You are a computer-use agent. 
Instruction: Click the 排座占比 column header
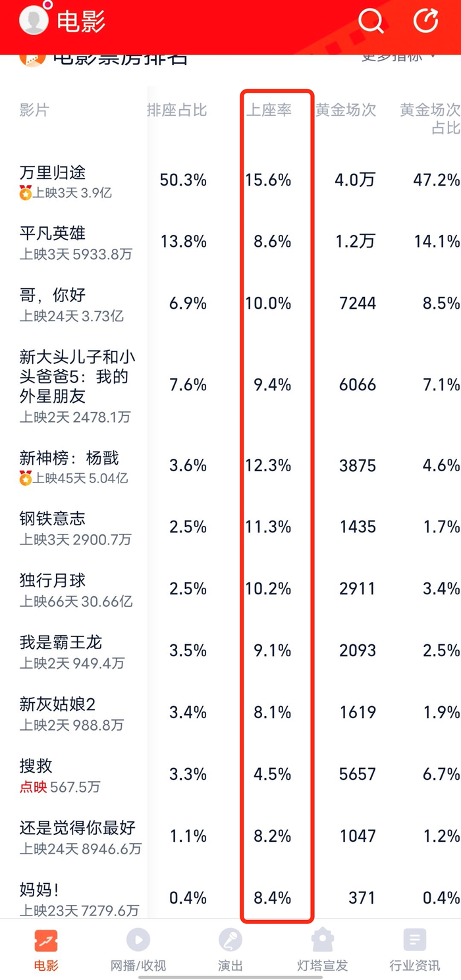(178, 110)
